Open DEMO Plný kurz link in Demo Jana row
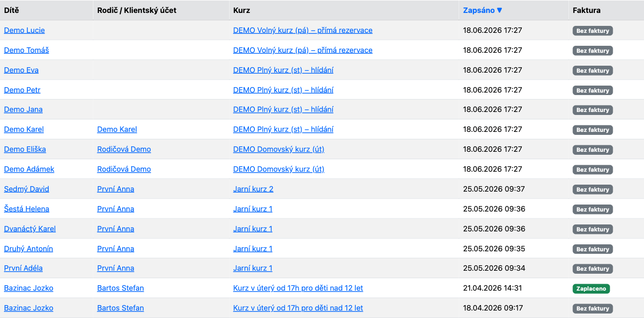644x318 pixels. tap(283, 109)
